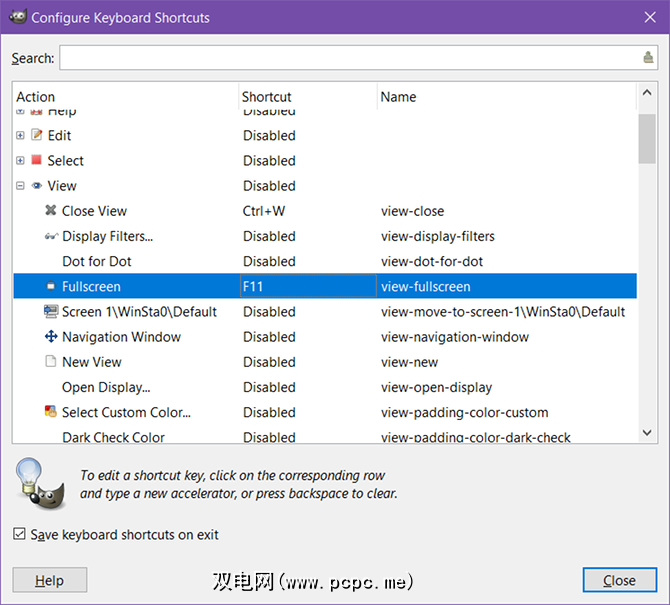
Task: Sort by the Name column header
Action: pyautogui.click(x=507, y=97)
